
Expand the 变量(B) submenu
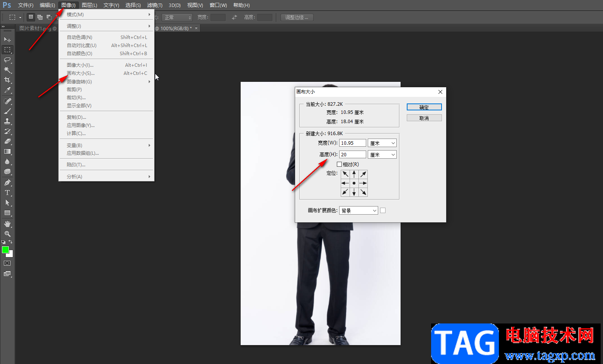tap(106, 146)
